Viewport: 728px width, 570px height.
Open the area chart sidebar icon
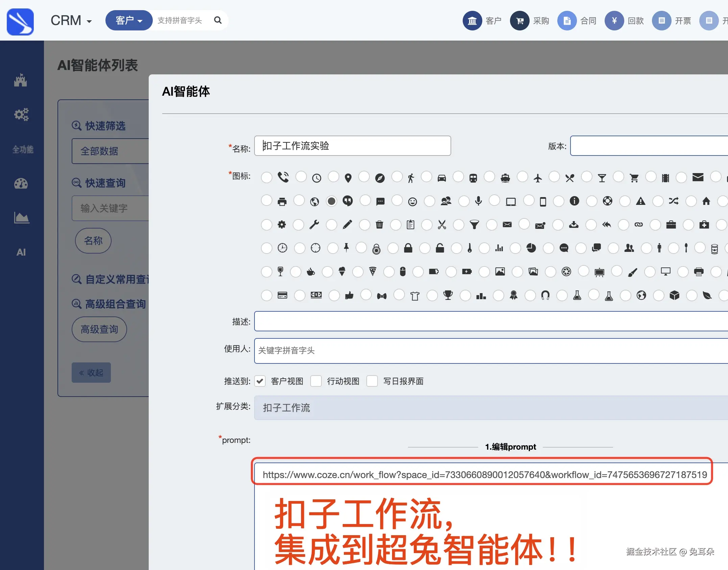21,218
